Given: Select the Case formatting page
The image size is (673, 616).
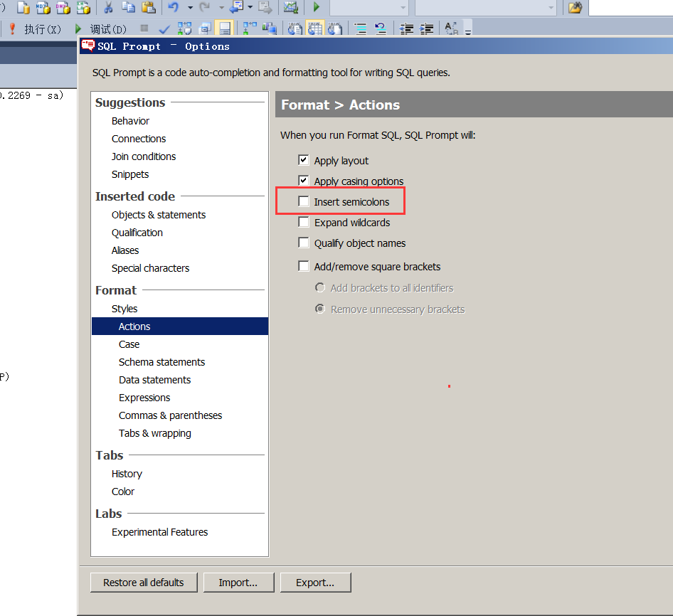Looking at the screenshot, I should coord(129,344).
